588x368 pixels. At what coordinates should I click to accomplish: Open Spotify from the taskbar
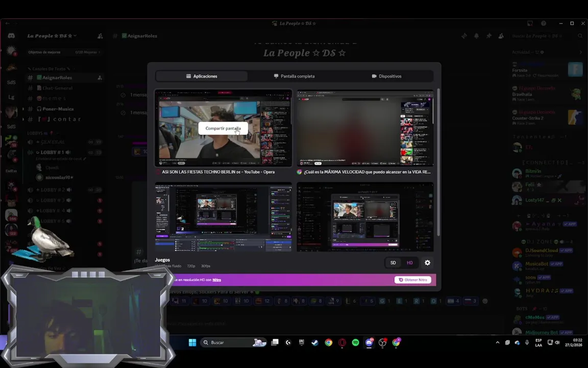tap(355, 342)
